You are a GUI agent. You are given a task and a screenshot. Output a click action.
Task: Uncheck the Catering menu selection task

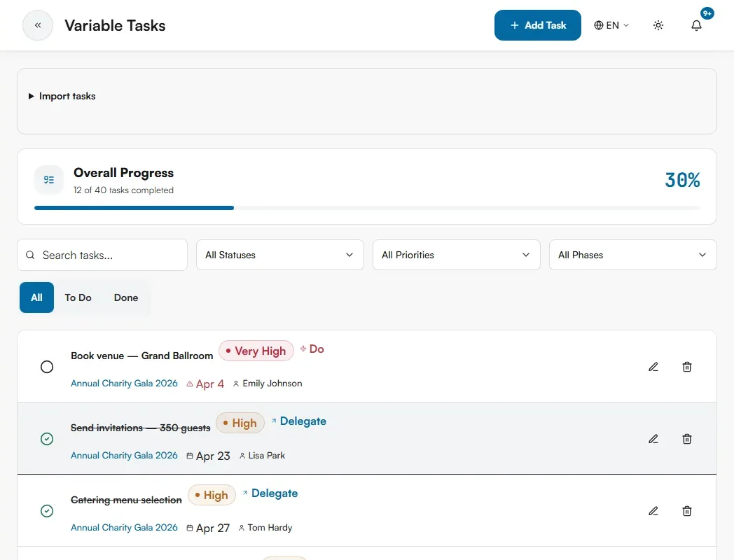[47, 511]
